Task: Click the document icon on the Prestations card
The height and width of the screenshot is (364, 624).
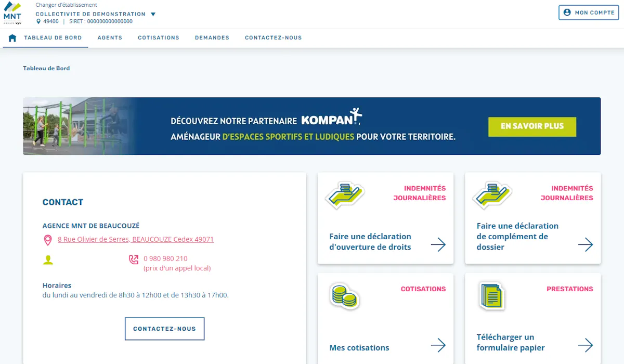Action: point(491,295)
